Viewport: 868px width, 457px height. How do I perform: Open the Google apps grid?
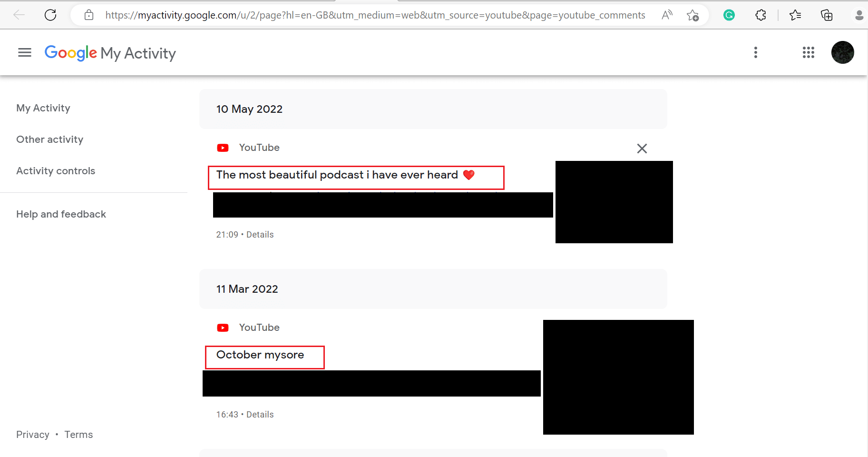[809, 52]
